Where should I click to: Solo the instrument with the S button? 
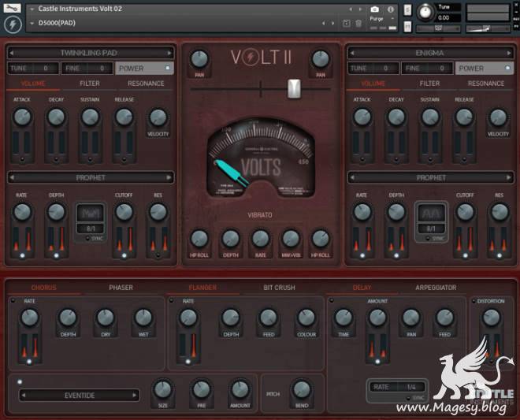pos(407,10)
